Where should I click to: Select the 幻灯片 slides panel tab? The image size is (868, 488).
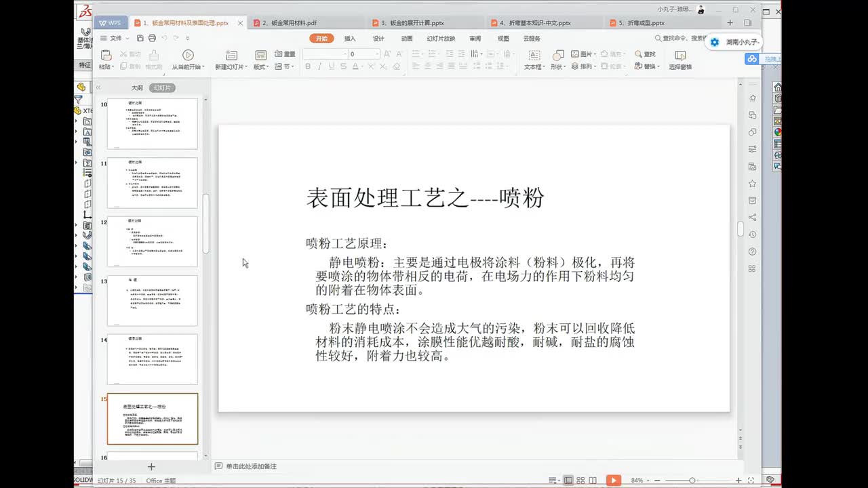pos(162,87)
